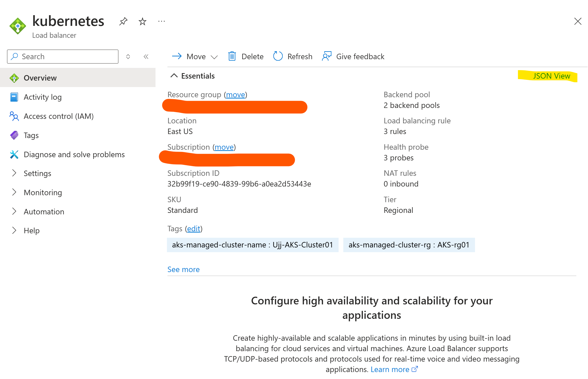
Task: Click move link next to Subscription
Action: (224, 147)
